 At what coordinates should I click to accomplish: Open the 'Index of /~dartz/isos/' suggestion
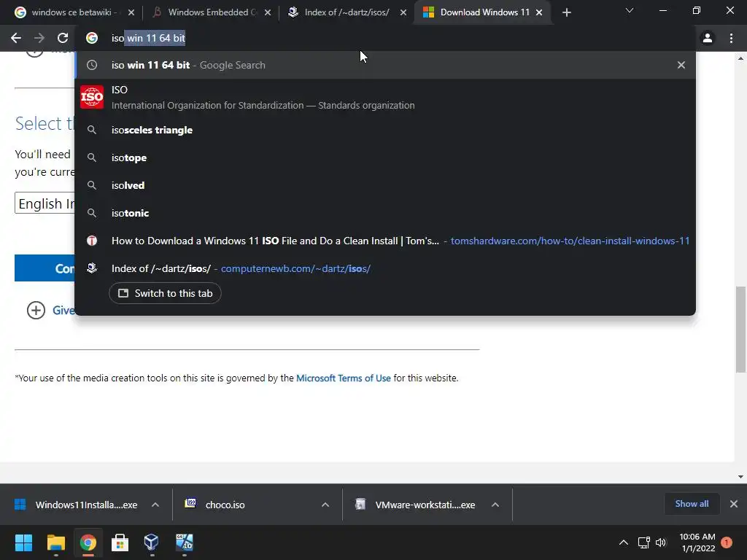[x=385, y=268]
